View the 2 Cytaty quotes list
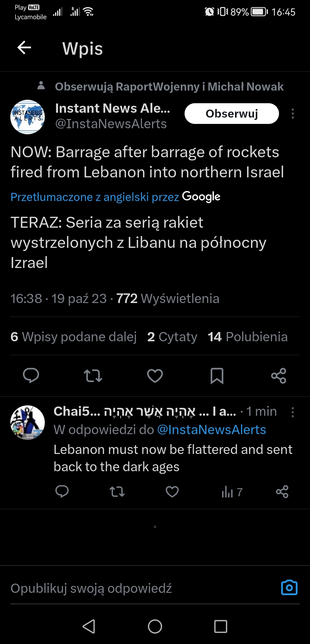Screen dimensions: 310x644 (172, 337)
